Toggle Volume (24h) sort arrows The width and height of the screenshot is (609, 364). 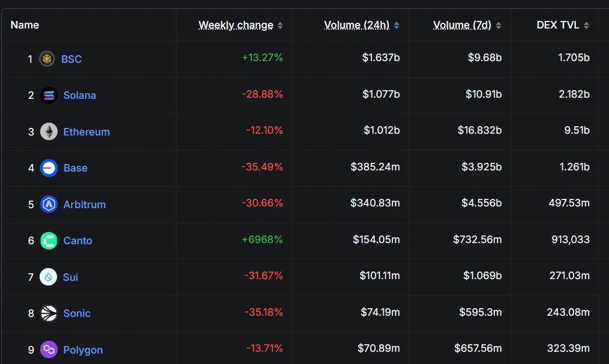pyautogui.click(x=396, y=26)
